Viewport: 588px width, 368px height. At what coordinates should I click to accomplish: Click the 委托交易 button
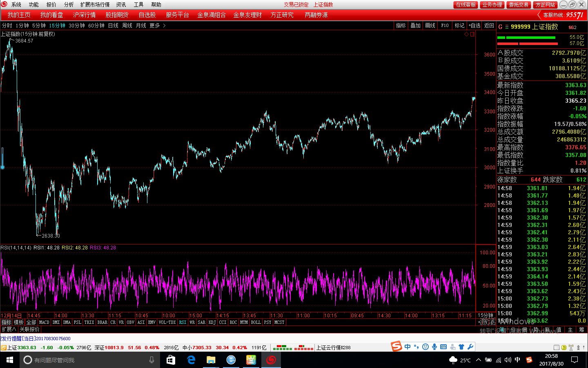point(519,4)
